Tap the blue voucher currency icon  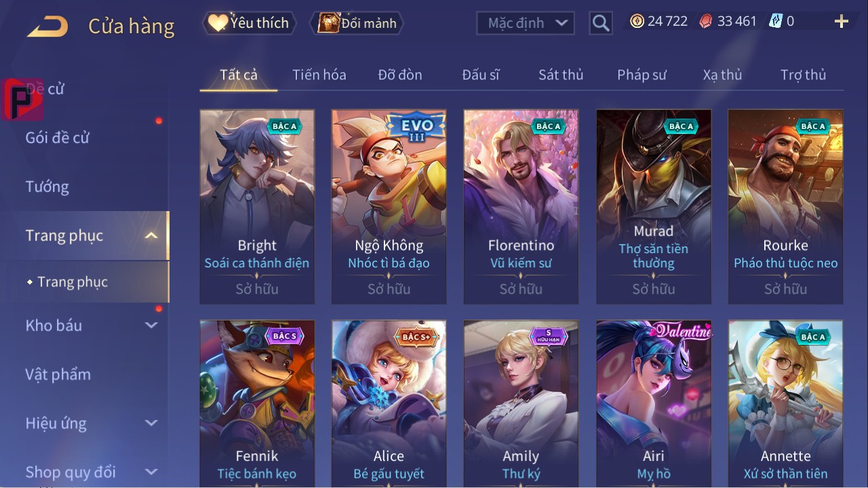pyautogui.click(x=775, y=21)
